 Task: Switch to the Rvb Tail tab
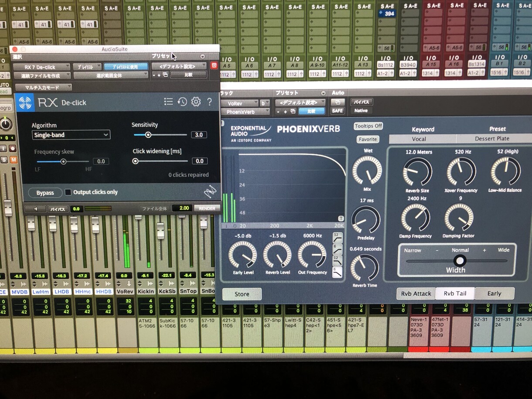455,293
